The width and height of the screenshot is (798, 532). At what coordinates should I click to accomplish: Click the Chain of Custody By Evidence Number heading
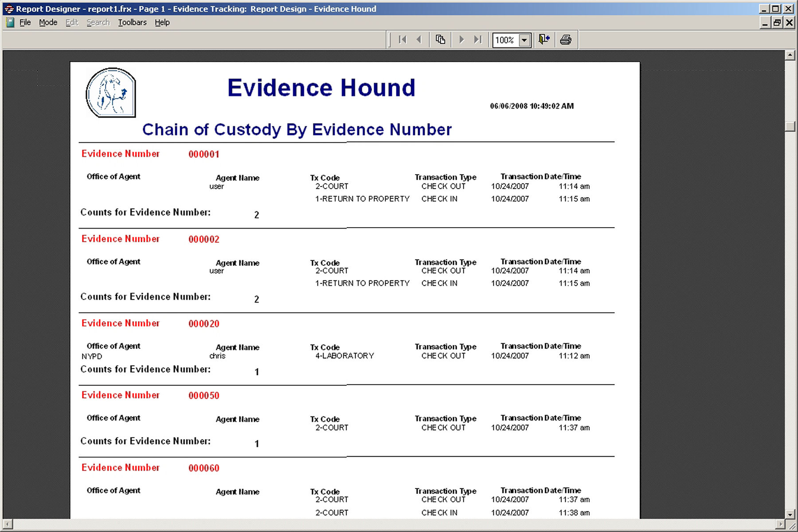point(297,130)
